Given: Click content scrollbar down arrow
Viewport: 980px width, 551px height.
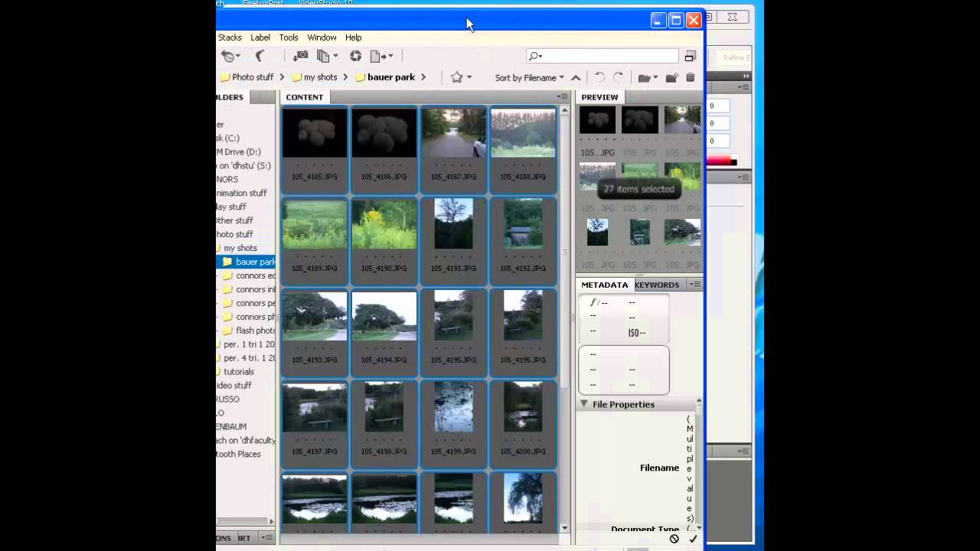Looking at the screenshot, I should (x=565, y=527).
